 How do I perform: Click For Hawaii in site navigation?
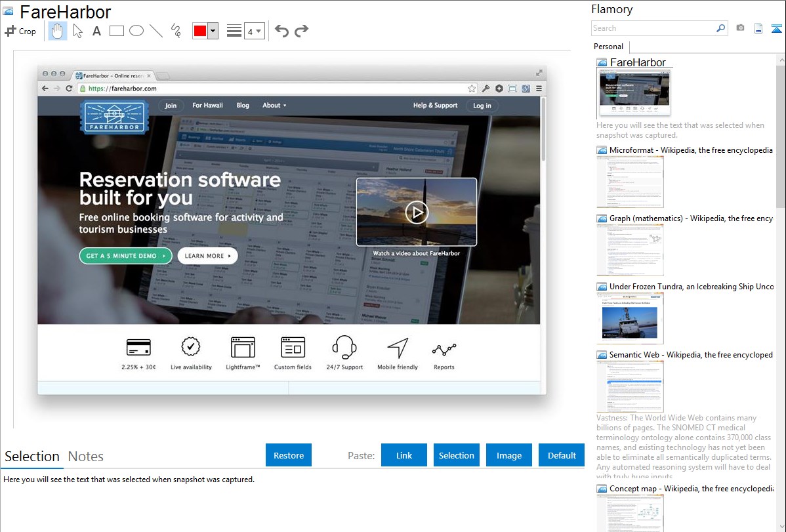coord(207,106)
